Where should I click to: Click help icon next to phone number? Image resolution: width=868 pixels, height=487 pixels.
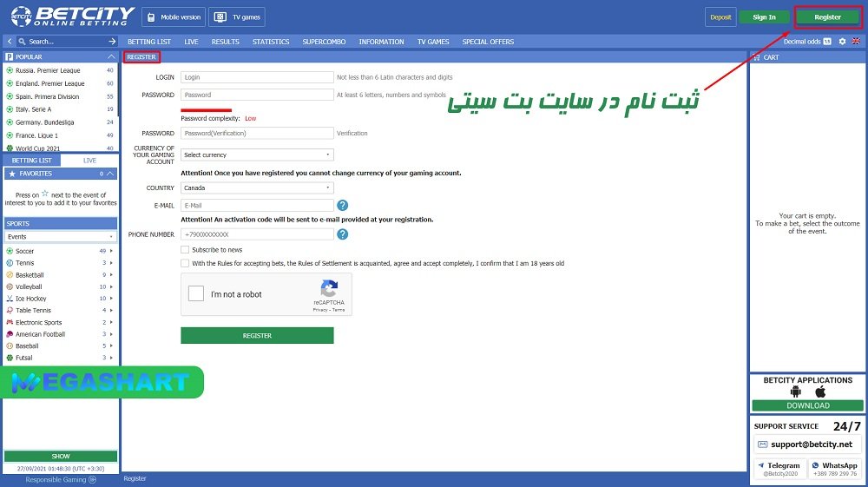pyautogui.click(x=343, y=234)
